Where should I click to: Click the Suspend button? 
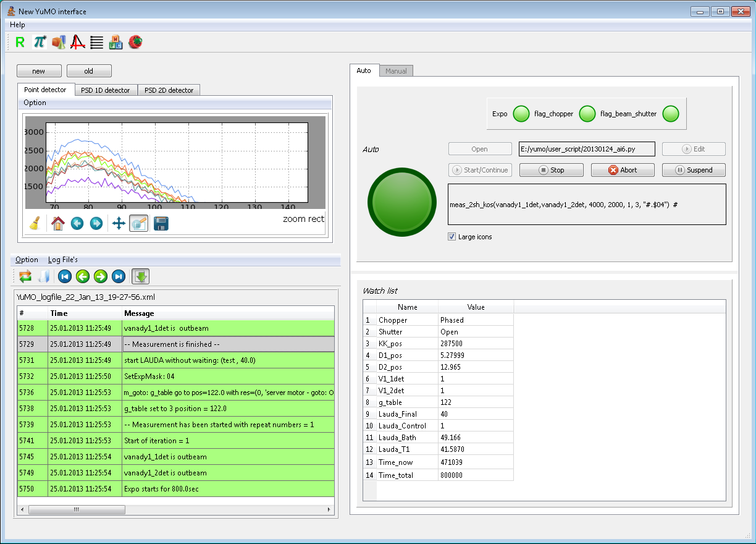tap(694, 170)
